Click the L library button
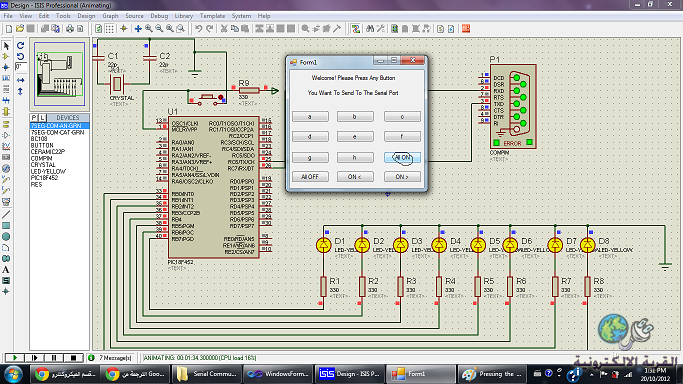Viewport: 683px width, 384px height. point(42,118)
